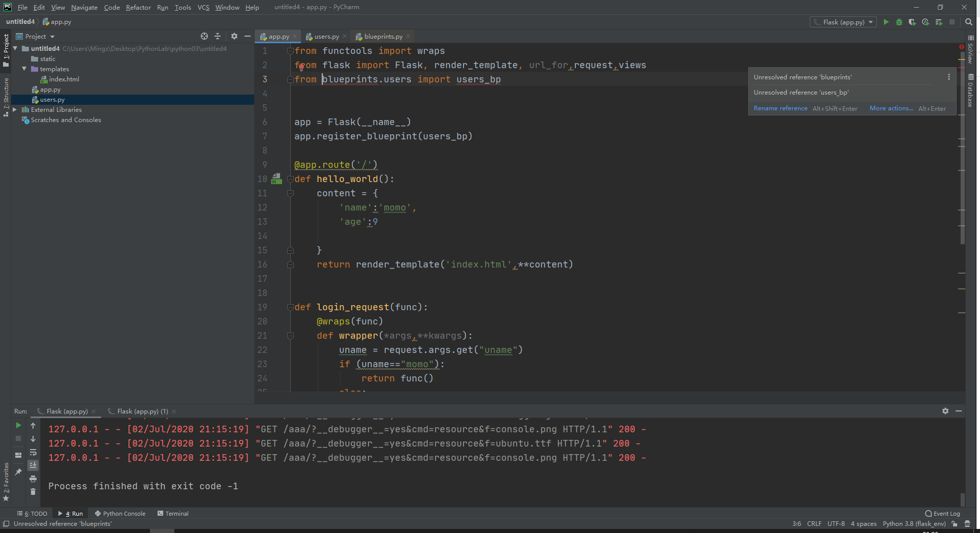Toggle scroll to end in run console

[33, 465]
